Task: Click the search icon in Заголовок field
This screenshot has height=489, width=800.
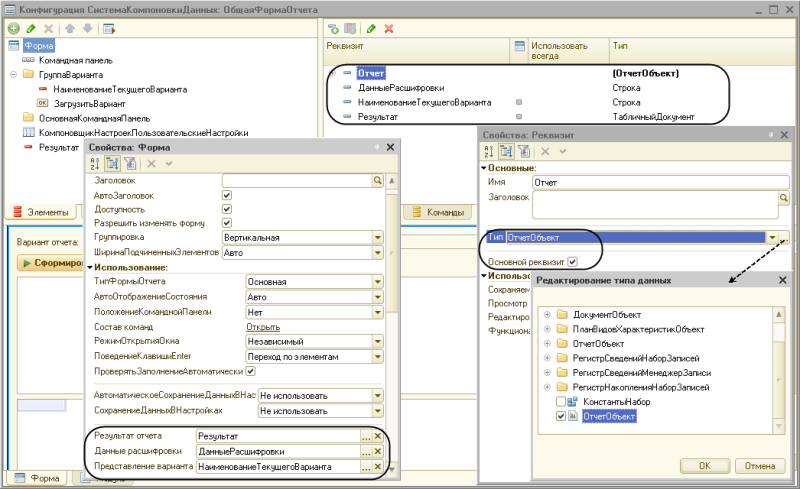Action: pyautogui.click(x=378, y=180)
